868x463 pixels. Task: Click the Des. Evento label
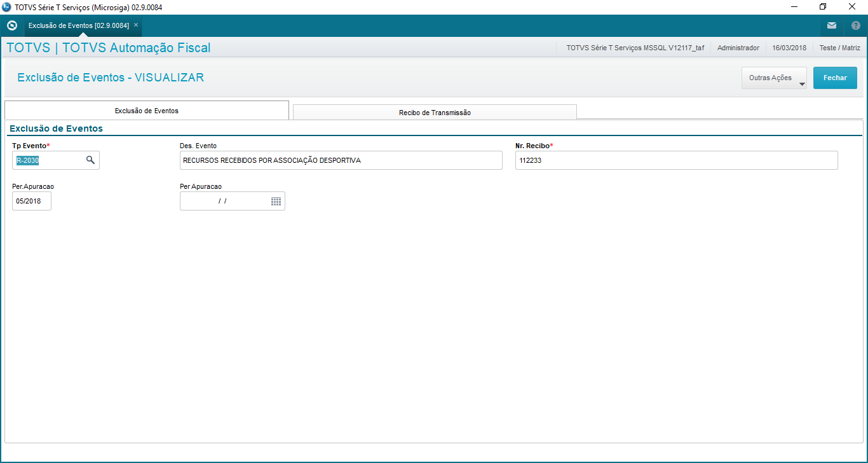(x=198, y=146)
